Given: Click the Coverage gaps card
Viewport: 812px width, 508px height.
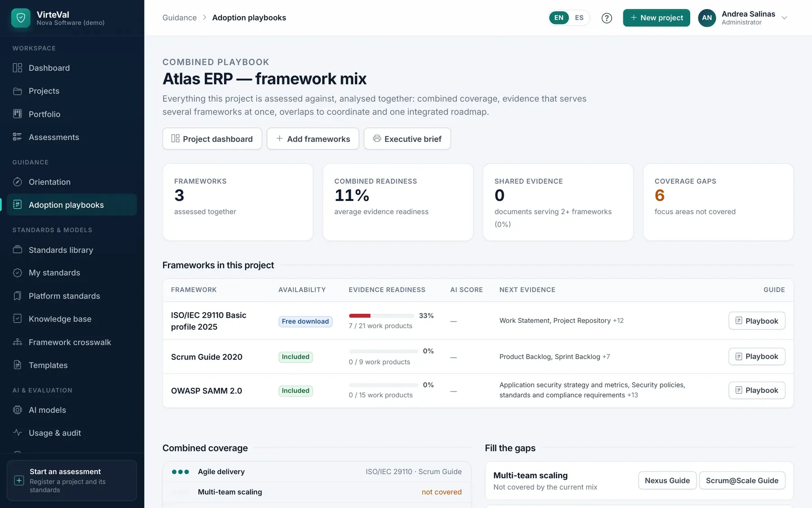Looking at the screenshot, I should pyautogui.click(x=718, y=202).
